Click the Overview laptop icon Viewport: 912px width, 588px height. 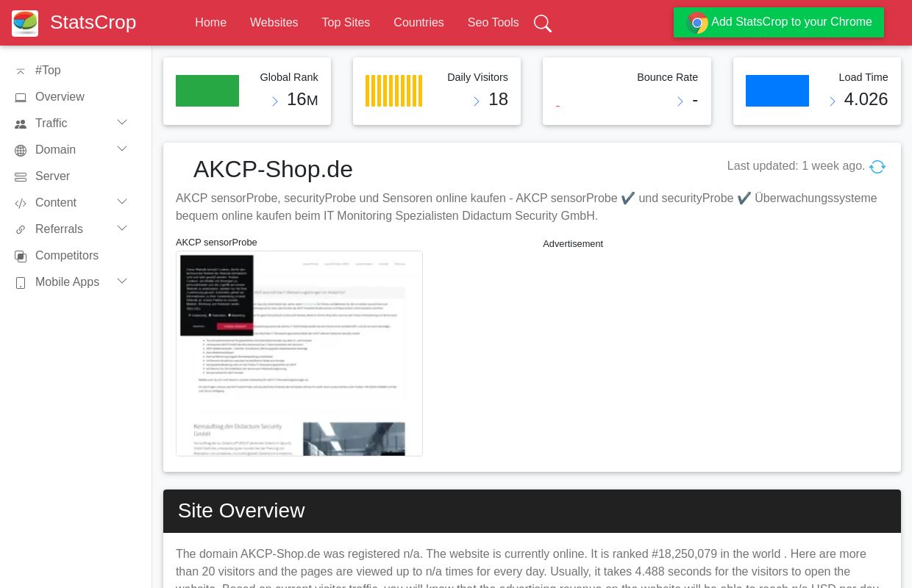(21, 97)
